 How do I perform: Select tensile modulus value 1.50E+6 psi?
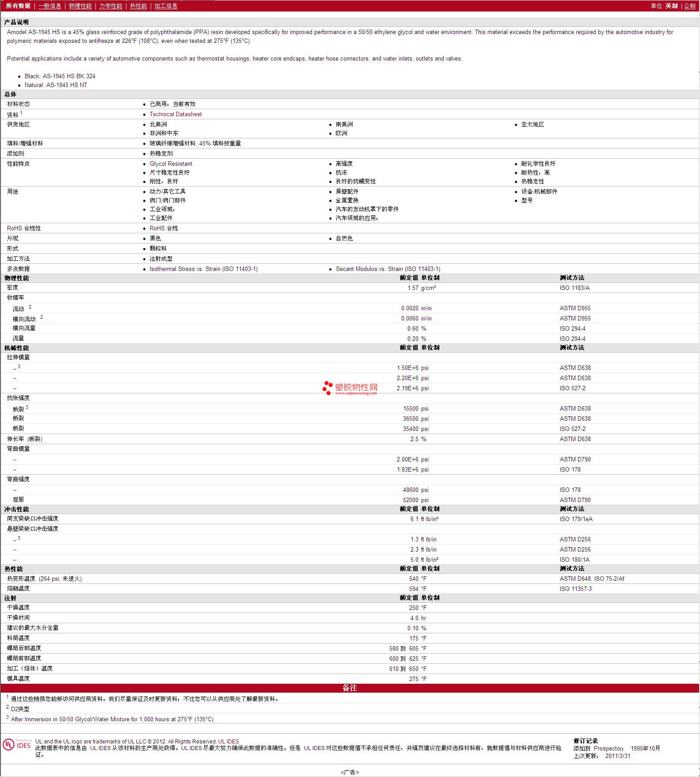[x=413, y=368]
